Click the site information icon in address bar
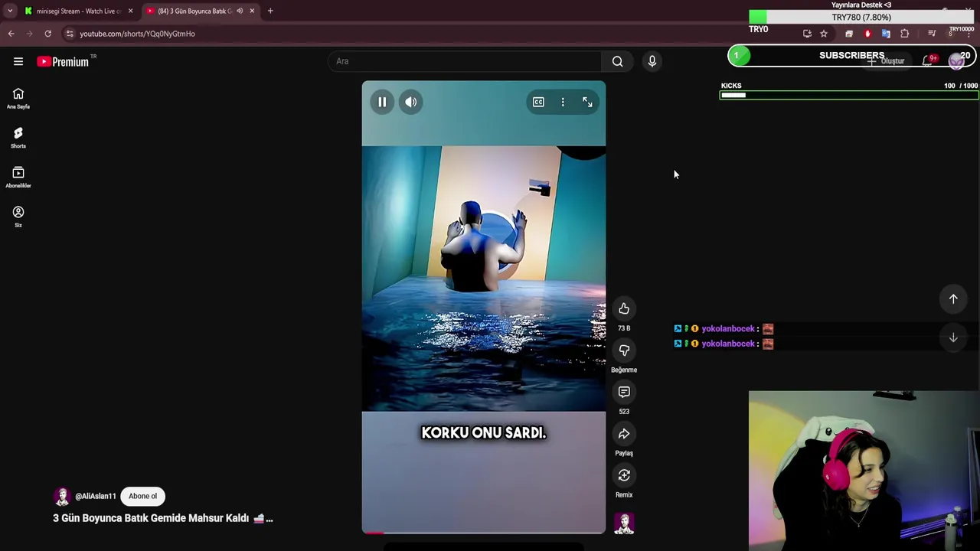This screenshot has width=980, height=551. [70, 34]
